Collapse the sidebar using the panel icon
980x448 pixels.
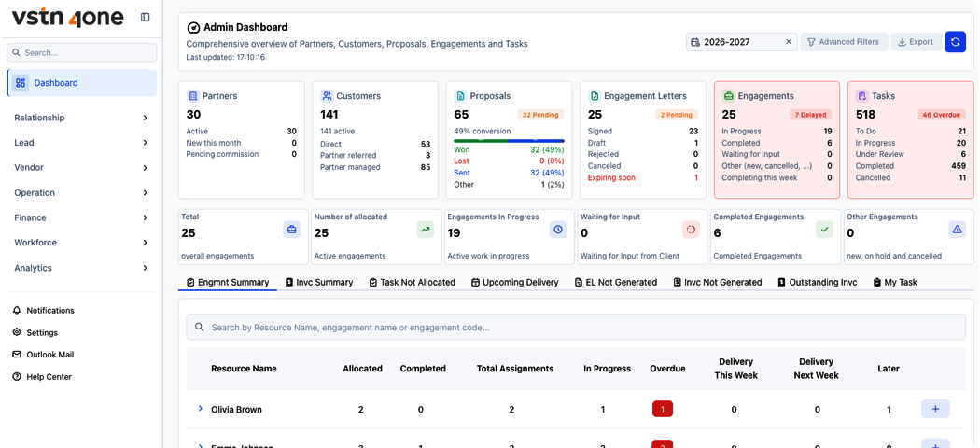coord(145,18)
